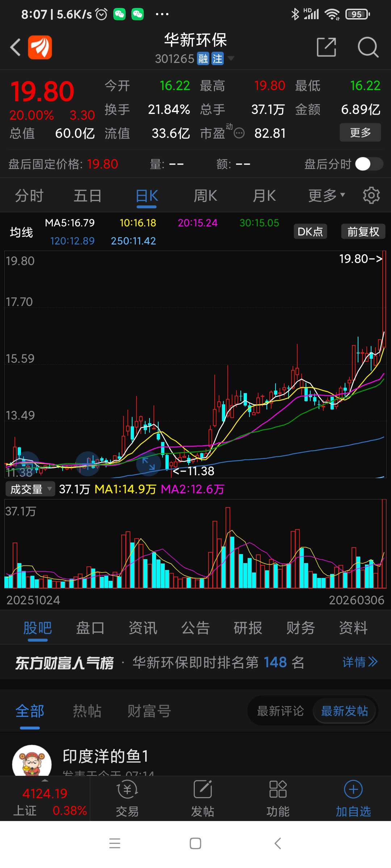Select the 日K chart tab

click(x=147, y=196)
